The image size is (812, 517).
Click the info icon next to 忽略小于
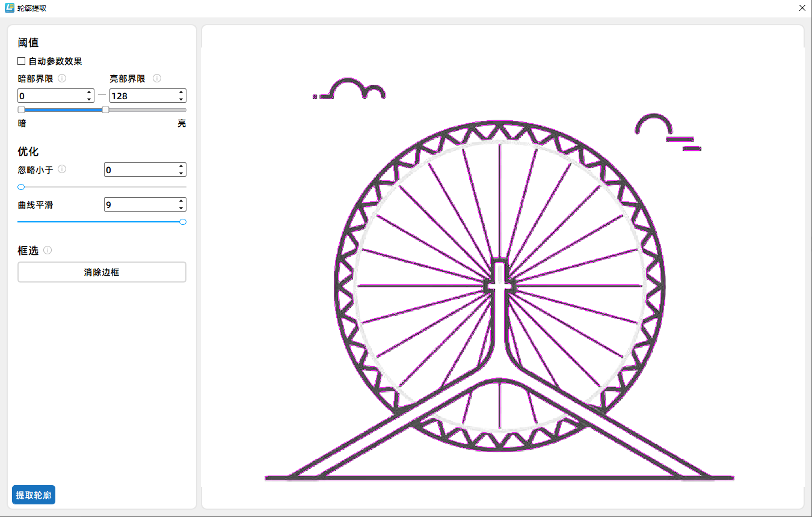point(62,170)
